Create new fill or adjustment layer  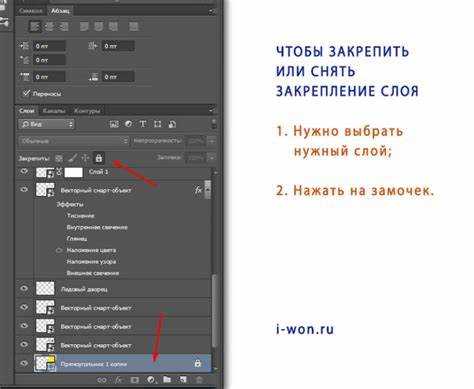point(151,380)
